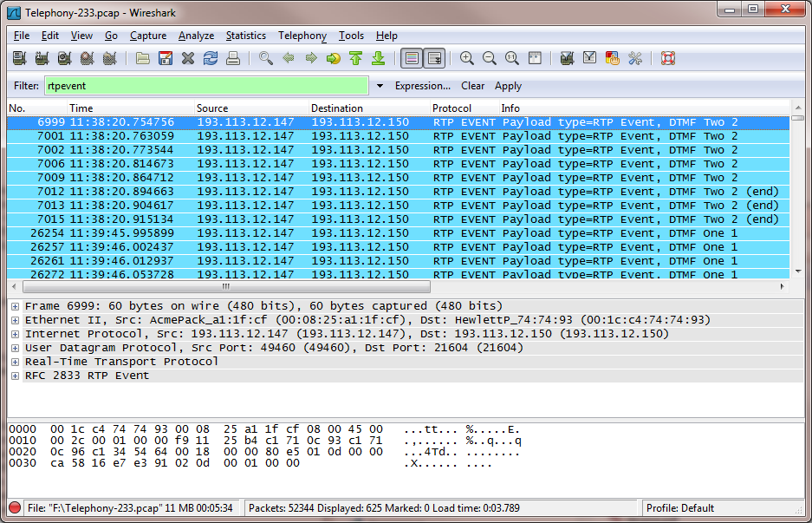This screenshot has height=523, width=812.
Task: Open the list capture interfaces tool
Action: point(20,58)
